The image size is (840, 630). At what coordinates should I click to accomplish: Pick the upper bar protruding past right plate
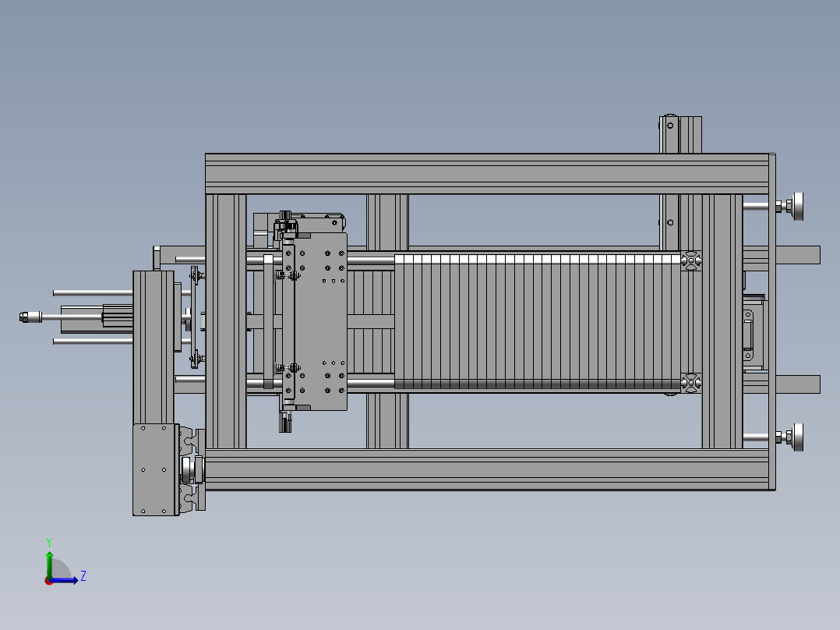[798, 255]
